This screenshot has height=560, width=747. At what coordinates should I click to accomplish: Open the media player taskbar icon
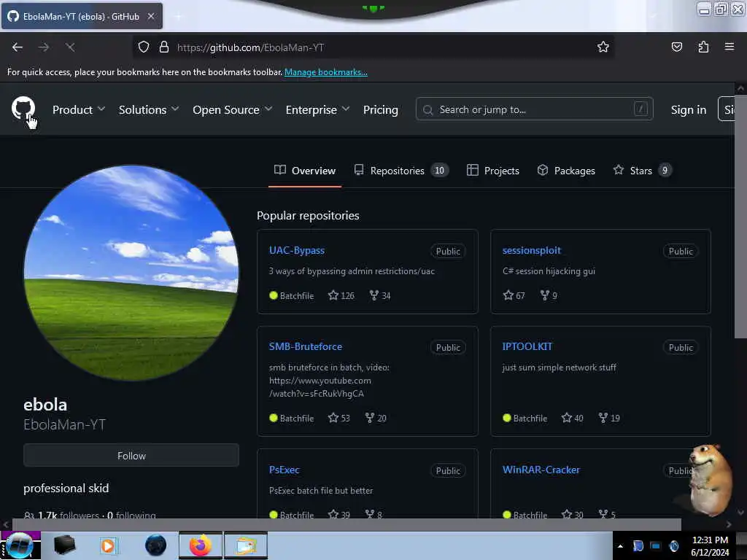pyautogui.click(x=108, y=545)
